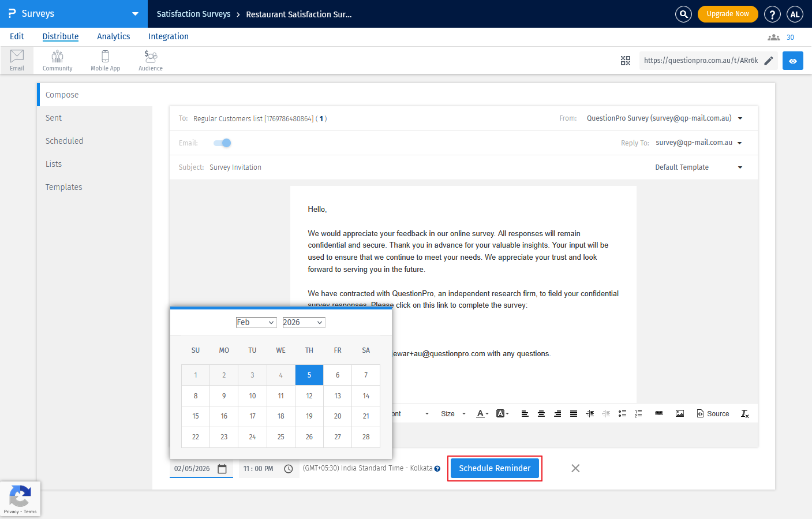
Task: Center align the email text
Action: [x=541, y=413]
